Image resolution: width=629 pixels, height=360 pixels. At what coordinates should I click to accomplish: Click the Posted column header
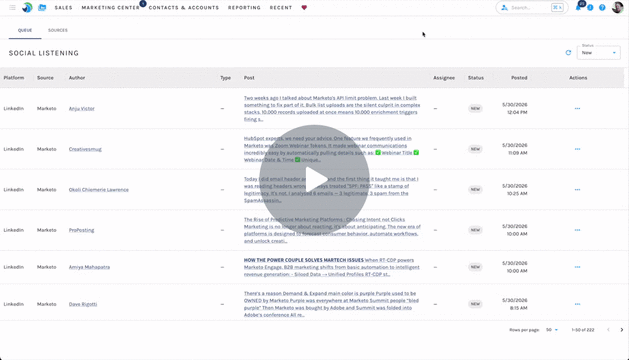point(519,78)
